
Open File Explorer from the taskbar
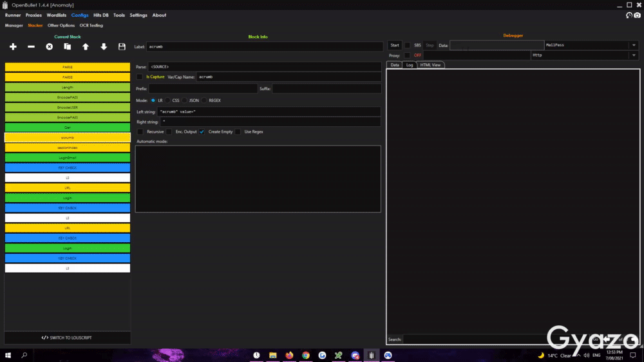click(272, 356)
